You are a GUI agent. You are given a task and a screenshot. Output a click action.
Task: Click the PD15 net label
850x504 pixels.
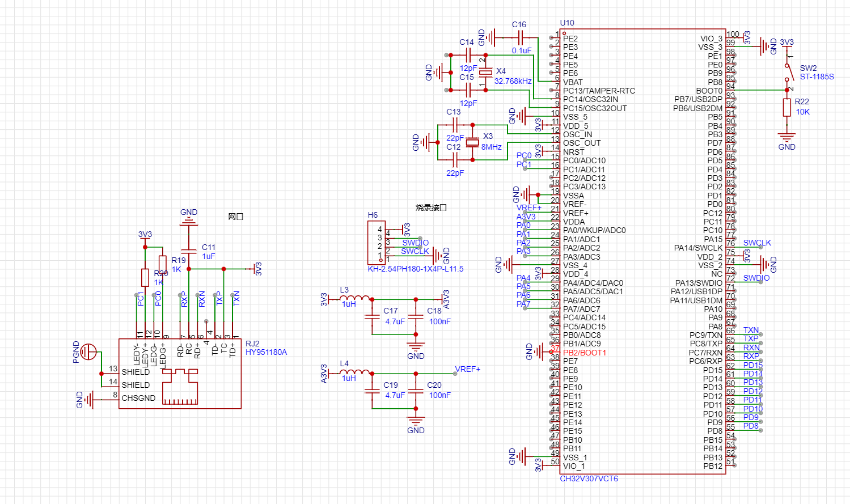pyautogui.click(x=752, y=365)
